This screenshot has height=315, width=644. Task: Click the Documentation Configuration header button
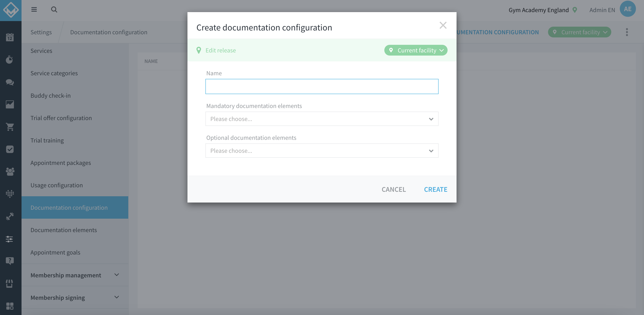pyautogui.click(x=498, y=32)
